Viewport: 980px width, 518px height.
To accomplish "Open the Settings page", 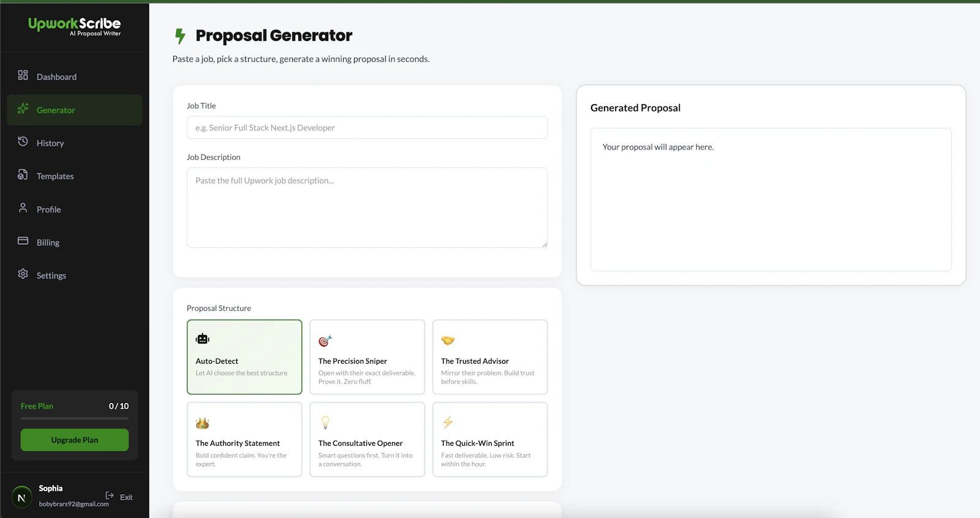I will (75, 276).
